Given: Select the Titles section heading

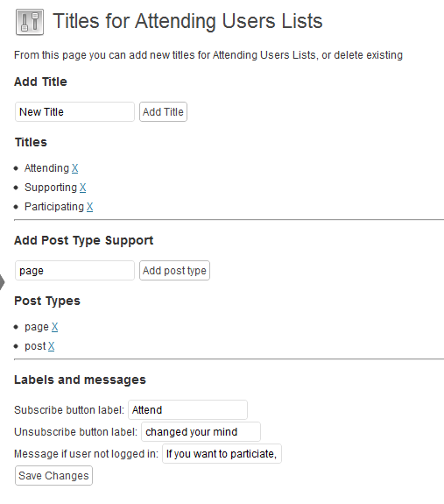Looking at the screenshot, I should (32, 142).
